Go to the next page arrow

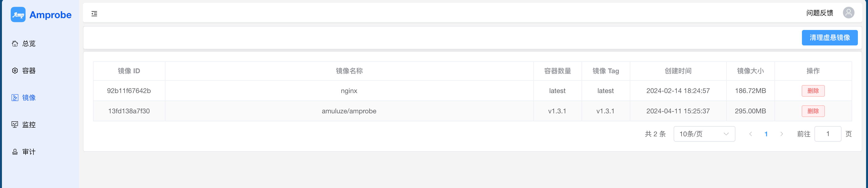point(781,134)
